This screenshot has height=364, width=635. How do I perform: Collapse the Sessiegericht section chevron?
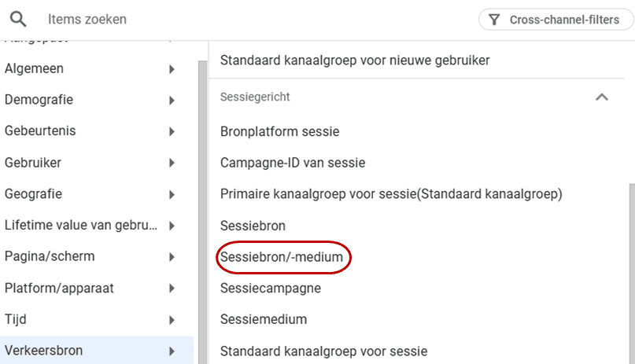[x=602, y=97]
